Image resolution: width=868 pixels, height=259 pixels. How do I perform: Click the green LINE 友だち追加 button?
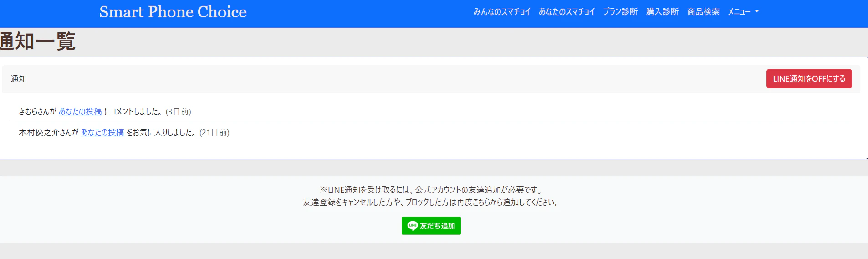[431, 226]
